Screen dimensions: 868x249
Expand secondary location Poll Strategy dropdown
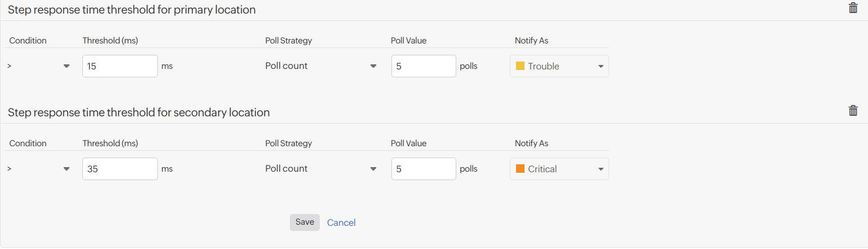tap(320, 169)
